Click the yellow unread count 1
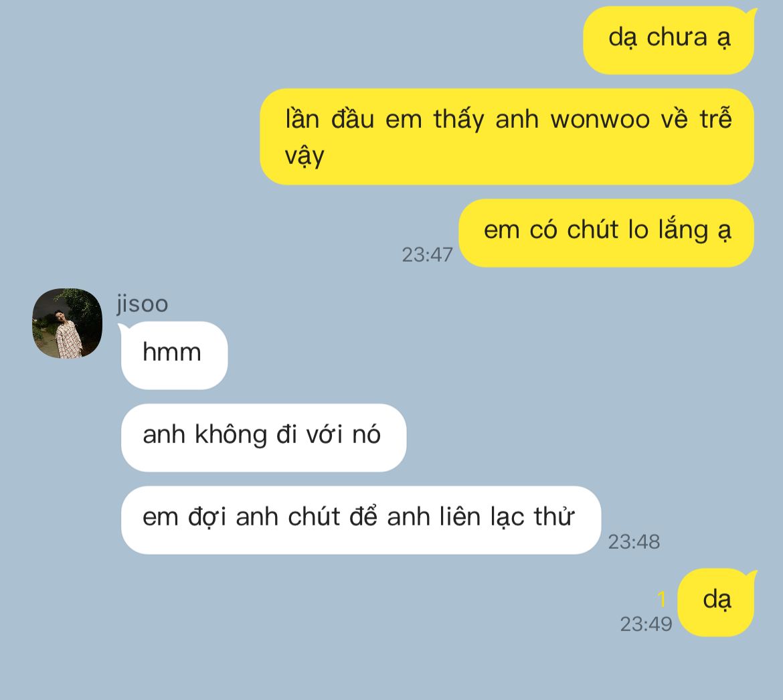The height and width of the screenshot is (700, 783). point(662,599)
